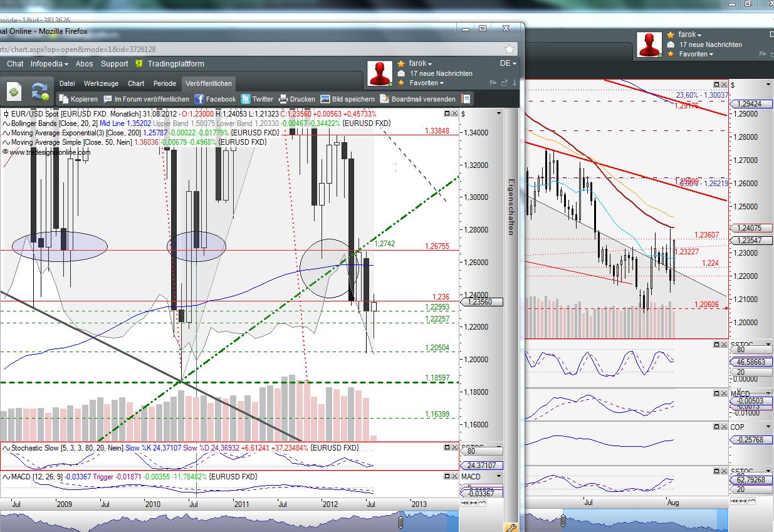Expand farok user menu in front window
Screen dimensions: 774x532
[x=421, y=63]
